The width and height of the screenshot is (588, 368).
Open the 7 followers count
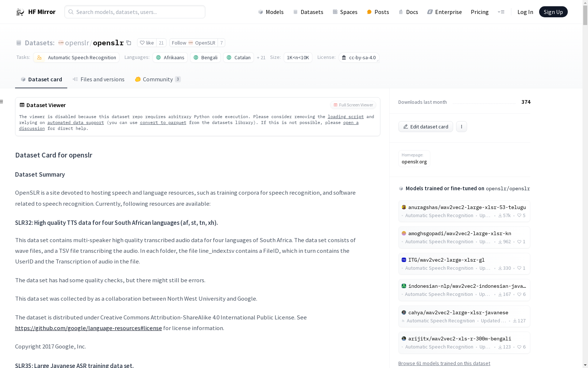point(221,43)
